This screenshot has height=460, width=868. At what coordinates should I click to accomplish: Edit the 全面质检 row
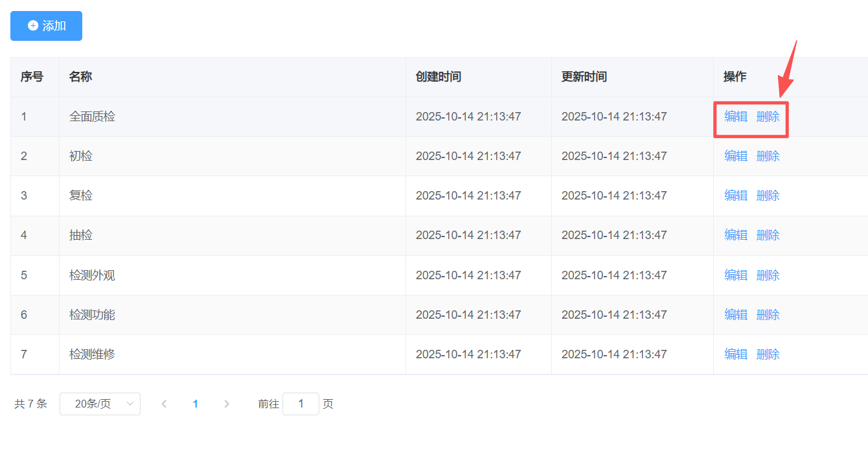[735, 117]
